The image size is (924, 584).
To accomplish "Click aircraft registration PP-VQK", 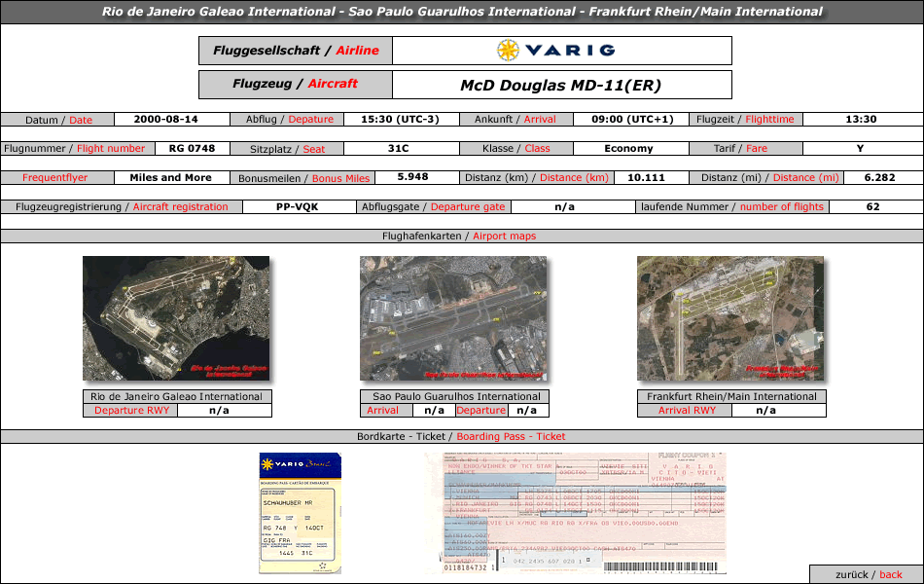I will [297, 207].
